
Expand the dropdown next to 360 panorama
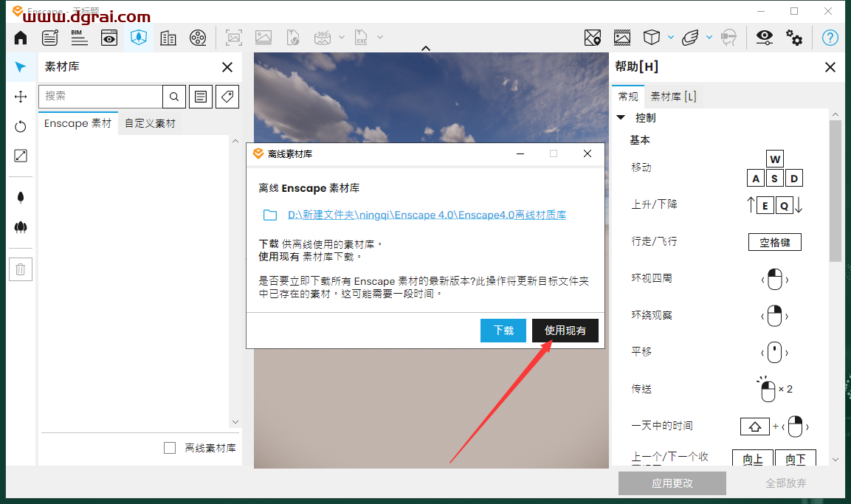[x=342, y=38]
